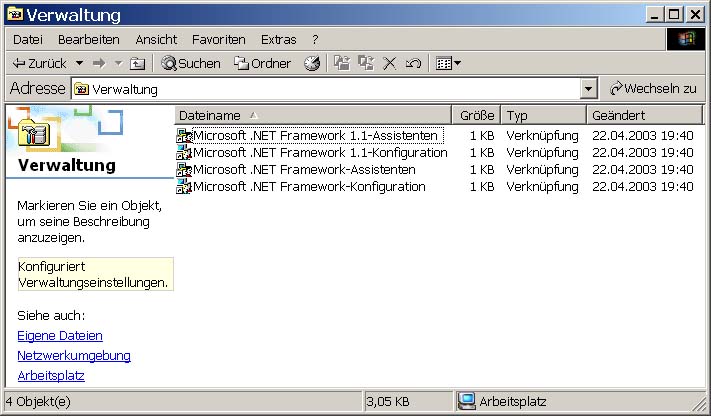Open the Suchen search pane
Screen dimensions: 711x416
click(190, 63)
